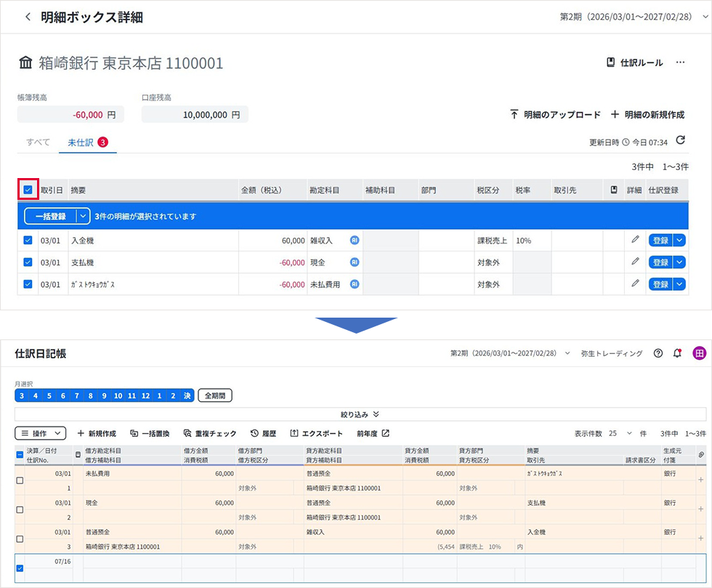
Task: Click the attachment paperclip column icon
Action: (701, 455)
